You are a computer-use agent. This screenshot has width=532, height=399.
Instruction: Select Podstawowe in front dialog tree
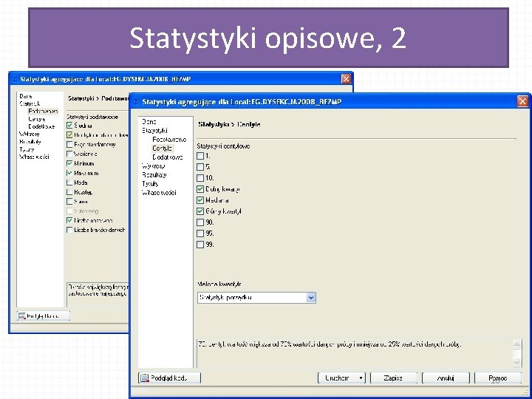[169, 140]
